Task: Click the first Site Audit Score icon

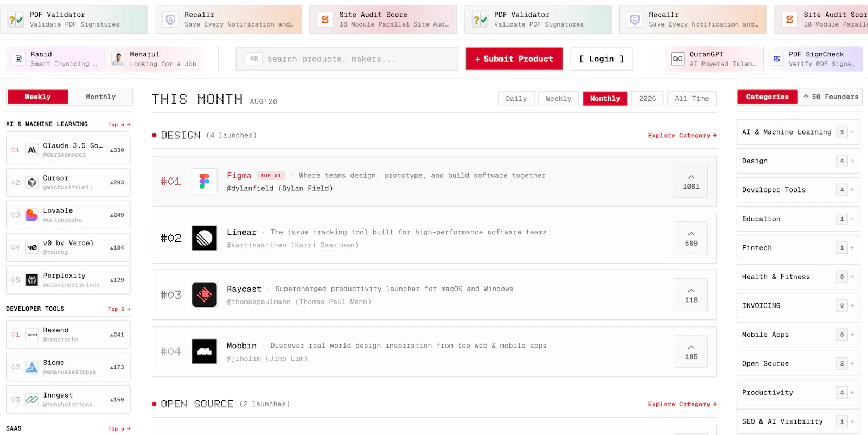Action: pos(325,20)
